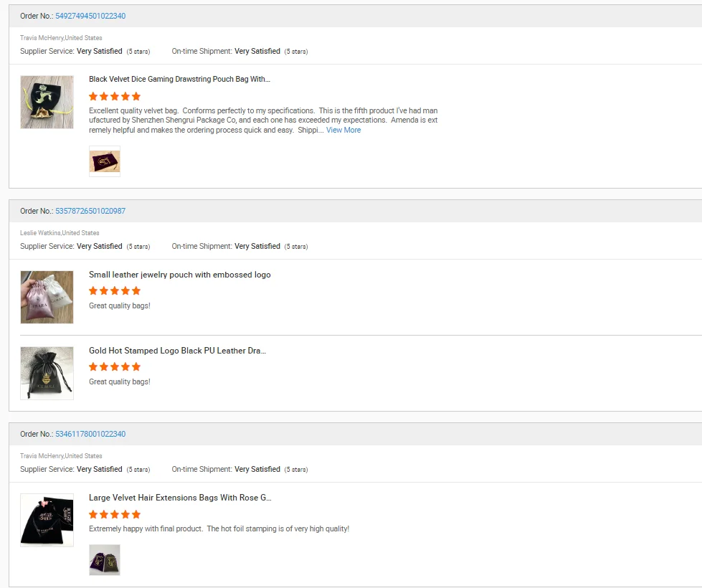Click black PU leather pouch product thumbnail
The image size is (702, 588).
tap(47, 373)
